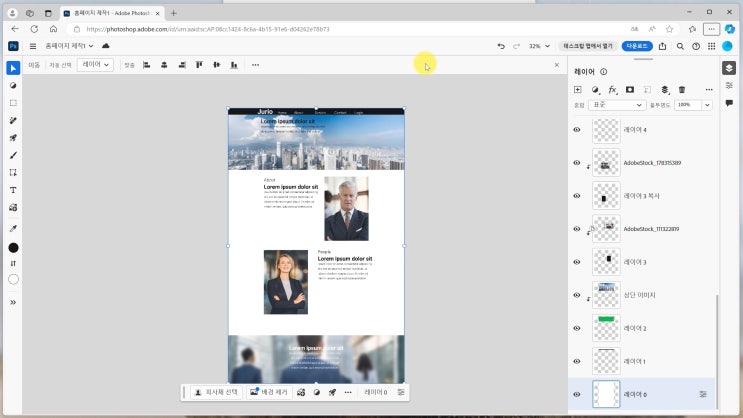Screen dimensions: 743x418
Task: Select the Move tool in toolbar
Action: pos(13,68)
